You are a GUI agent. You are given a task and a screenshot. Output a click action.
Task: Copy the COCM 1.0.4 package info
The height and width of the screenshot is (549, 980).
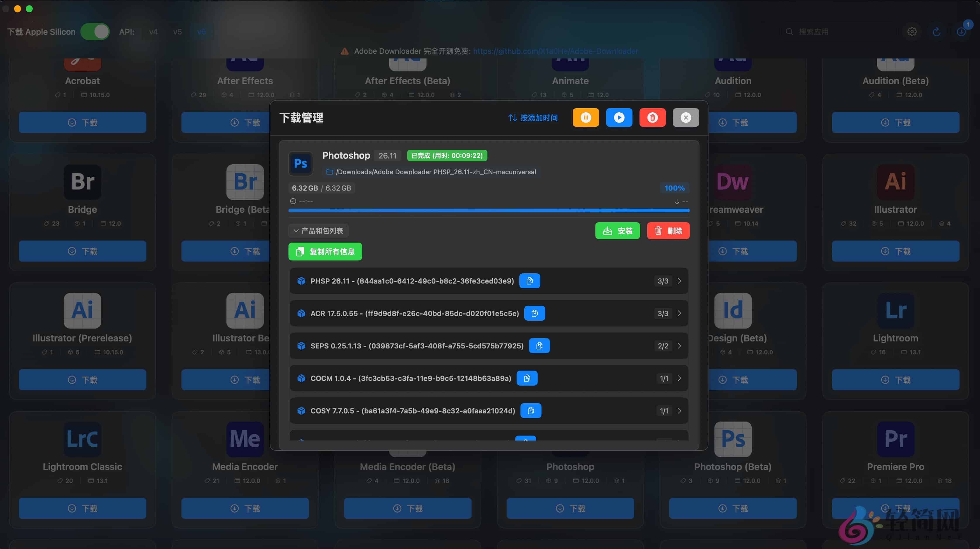pos(527,378)
